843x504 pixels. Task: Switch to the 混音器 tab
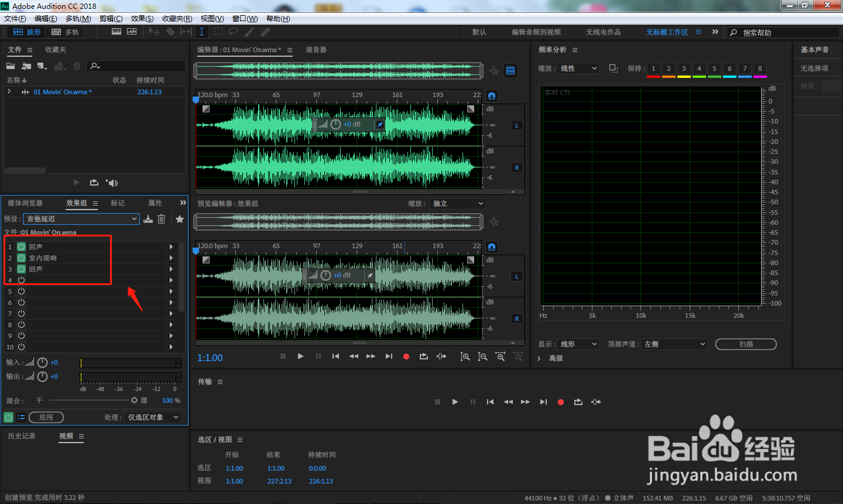316,50
